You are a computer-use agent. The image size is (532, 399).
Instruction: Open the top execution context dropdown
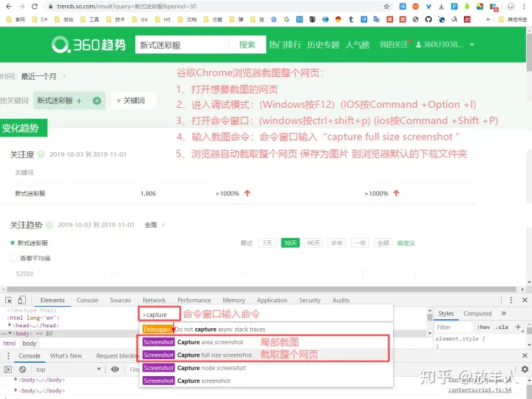tap(68, 369)
